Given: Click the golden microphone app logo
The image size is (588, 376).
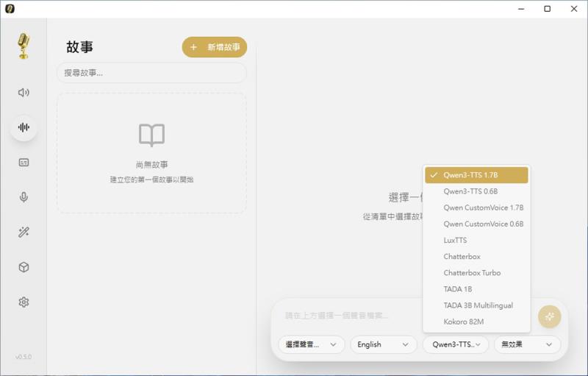Looking at the screenshot, I should 24,46.
